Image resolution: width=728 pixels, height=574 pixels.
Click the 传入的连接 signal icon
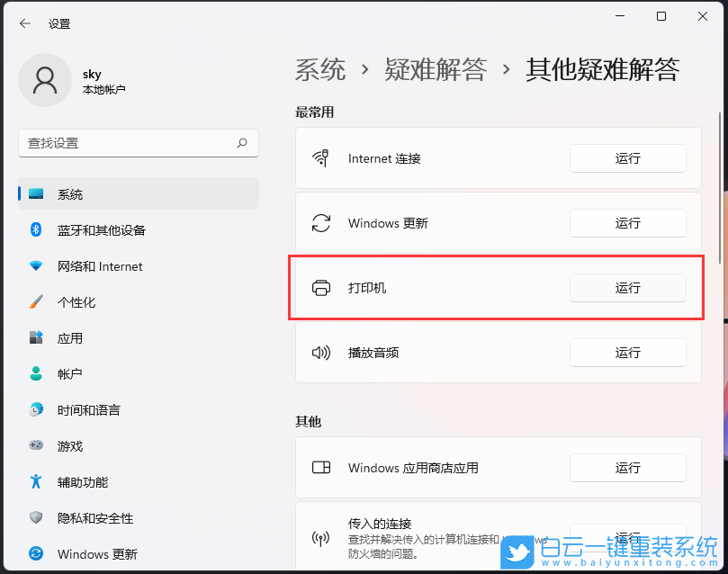pos(320,538)
